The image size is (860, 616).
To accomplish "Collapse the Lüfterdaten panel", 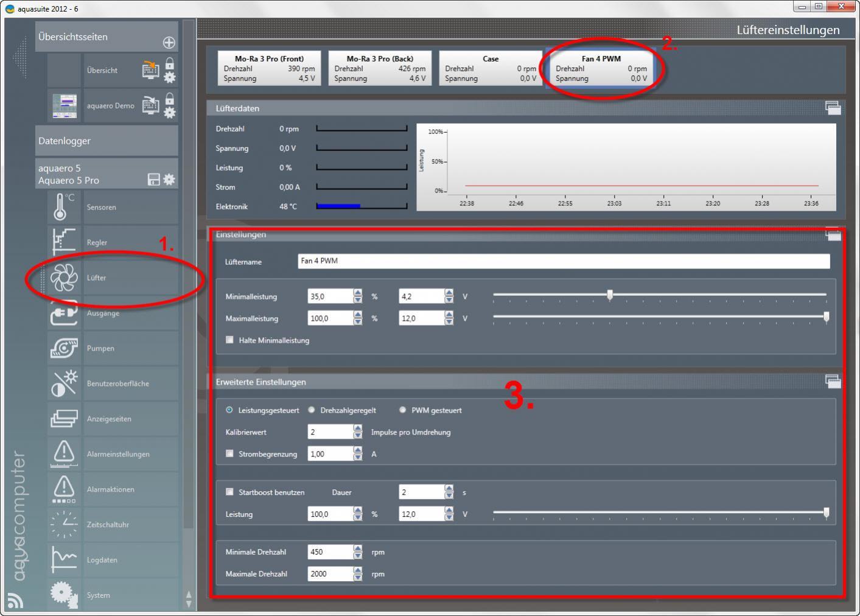I will click(x=833, y=108).
